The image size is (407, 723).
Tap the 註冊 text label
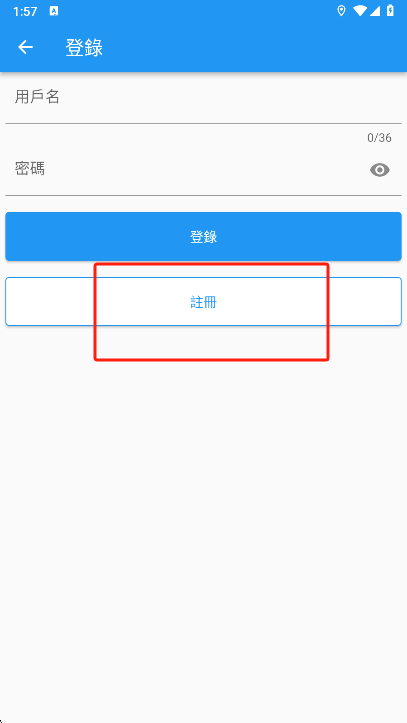pyautogui.click(x=203, y=302)
